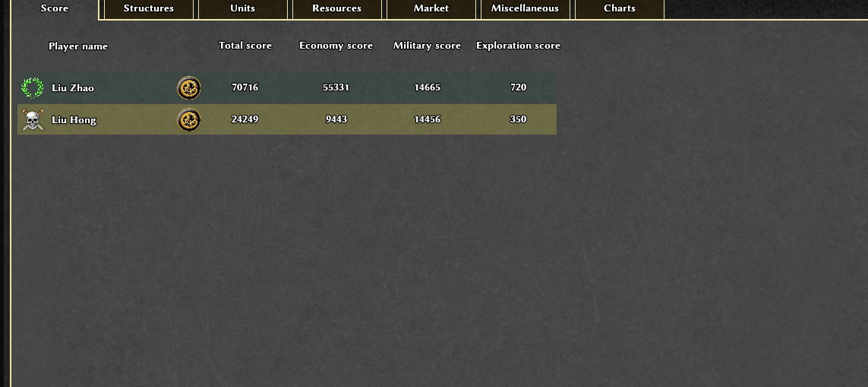The height and width of the screenshot is (387, 868).
Task: Select the player name Liu Zhao
Action: (73, 88)
